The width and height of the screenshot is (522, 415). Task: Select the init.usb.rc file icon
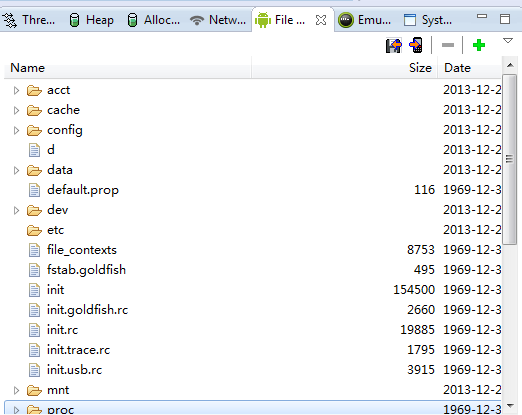(34, 370)
